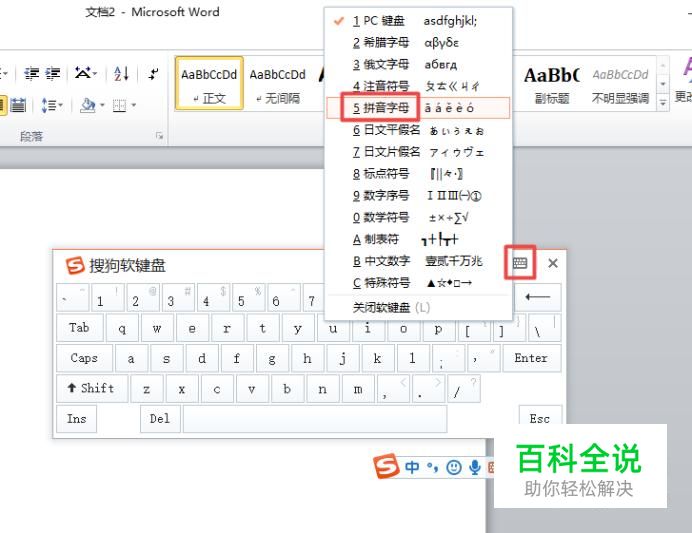Click the backtick tilde key on soft keyboard
The width and height of the screenshot is (692, 533).
72,297
